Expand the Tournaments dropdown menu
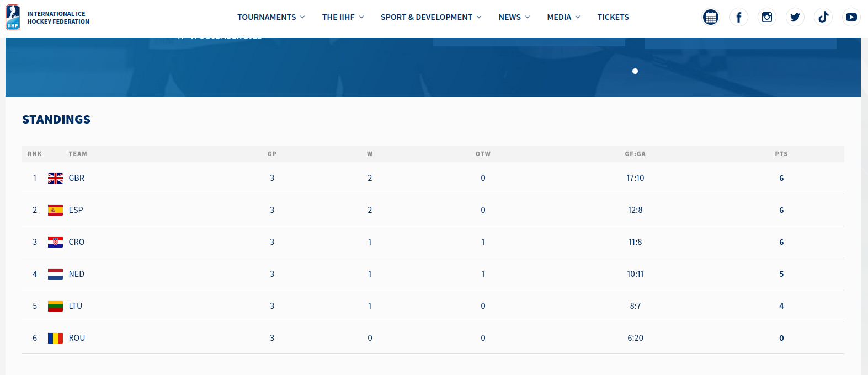Image resolution: width=868 pixels, height=375 pixels. pyautogui.click(x=271, y=17)
